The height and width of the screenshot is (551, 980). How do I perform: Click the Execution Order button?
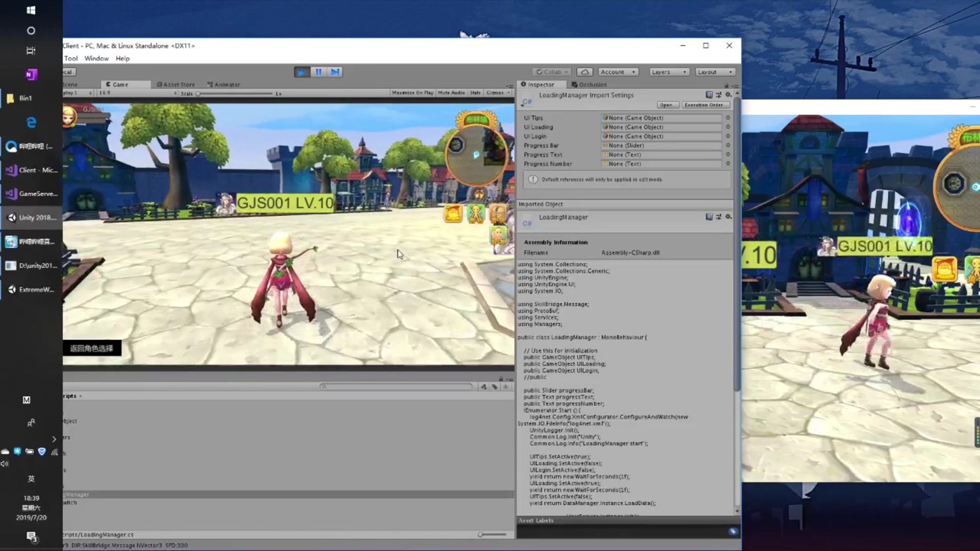tap(705, 105)
